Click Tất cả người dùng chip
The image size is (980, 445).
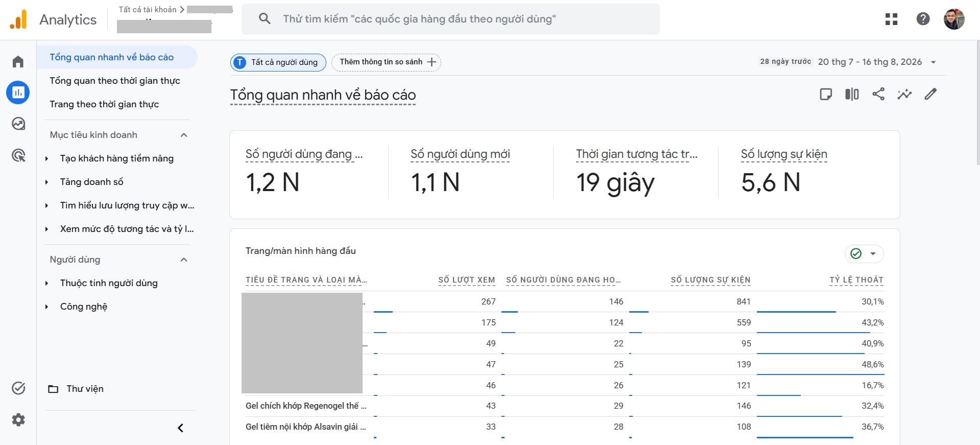(278, 62)
